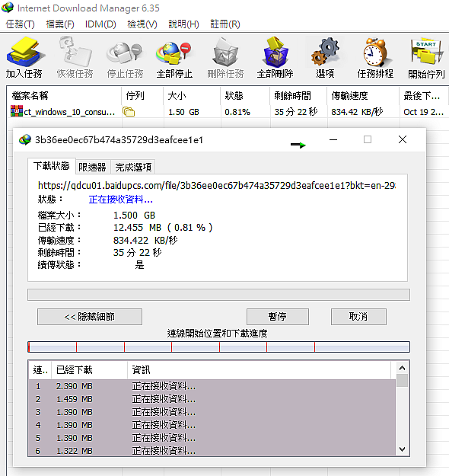Open the 註冊(R) menu
This screenshot has height=476, width=449.
(224, 24)
